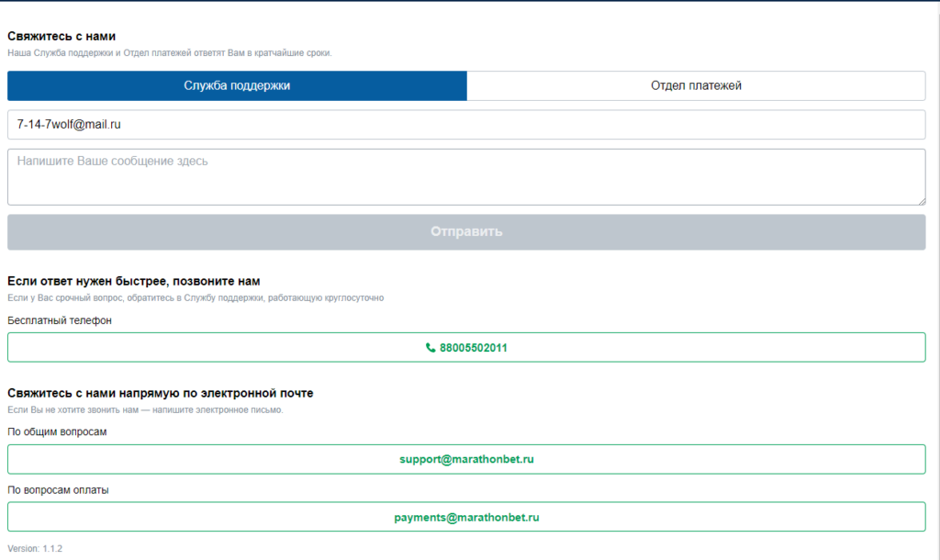Click the email field containing 7-14-7wolf@mail.ru
This screenshot has height=560, width=940.
[466, 125]
